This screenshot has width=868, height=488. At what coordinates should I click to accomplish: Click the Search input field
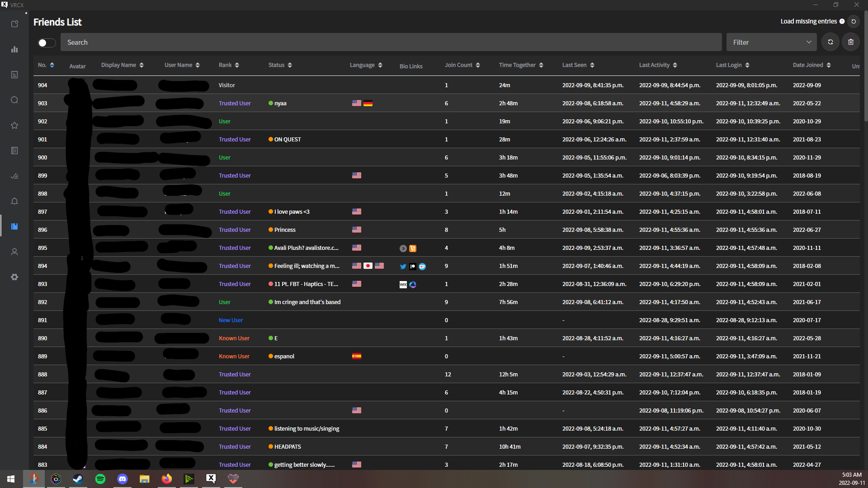391,42
